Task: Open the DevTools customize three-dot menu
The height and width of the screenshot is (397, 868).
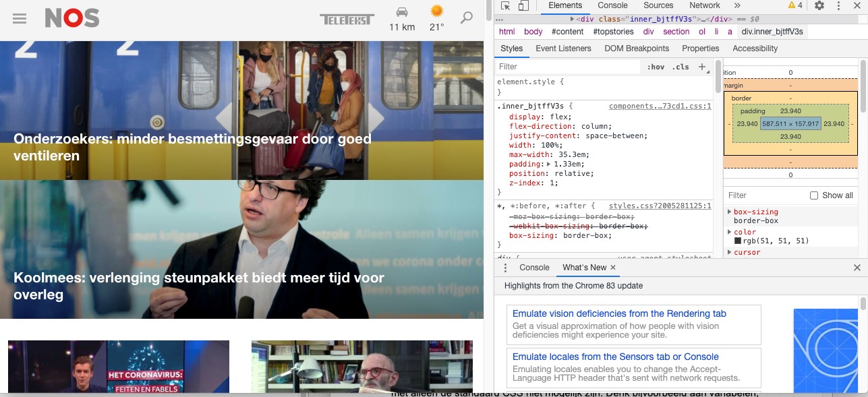Action: click(838, 5)
